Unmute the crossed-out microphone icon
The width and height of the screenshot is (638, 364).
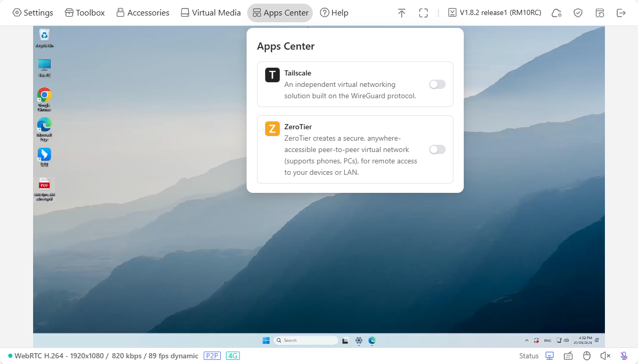point(624,356)
